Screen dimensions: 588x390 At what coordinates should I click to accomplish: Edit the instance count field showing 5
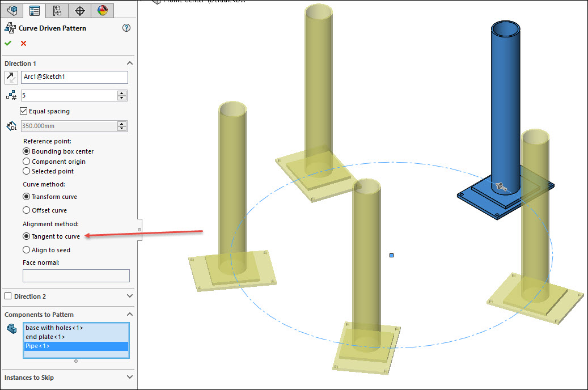69,95
